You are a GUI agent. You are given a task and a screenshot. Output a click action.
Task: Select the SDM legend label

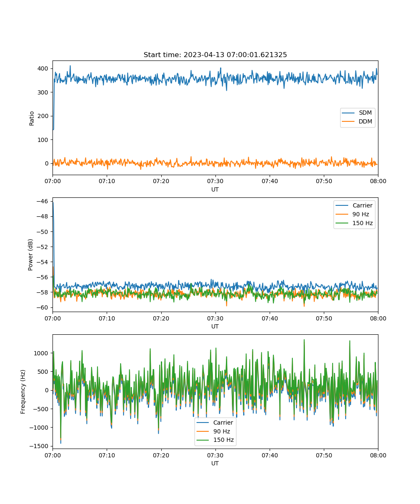(365, 113)
